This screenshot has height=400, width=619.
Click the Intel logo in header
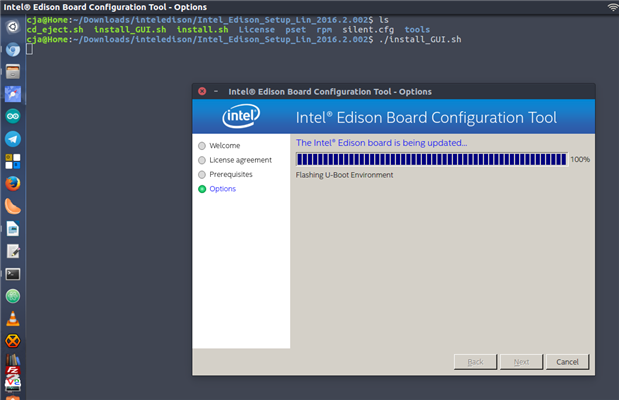(x=242, y=116)
